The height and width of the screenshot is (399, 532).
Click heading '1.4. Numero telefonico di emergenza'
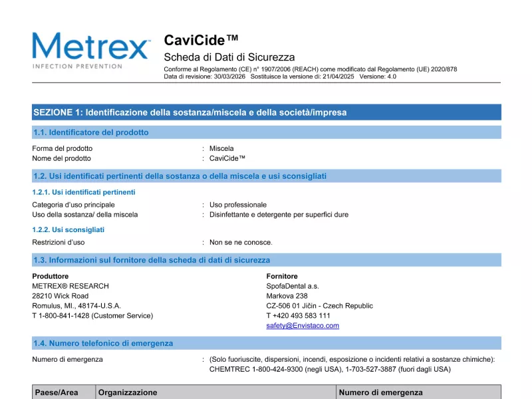click(267, 343)
